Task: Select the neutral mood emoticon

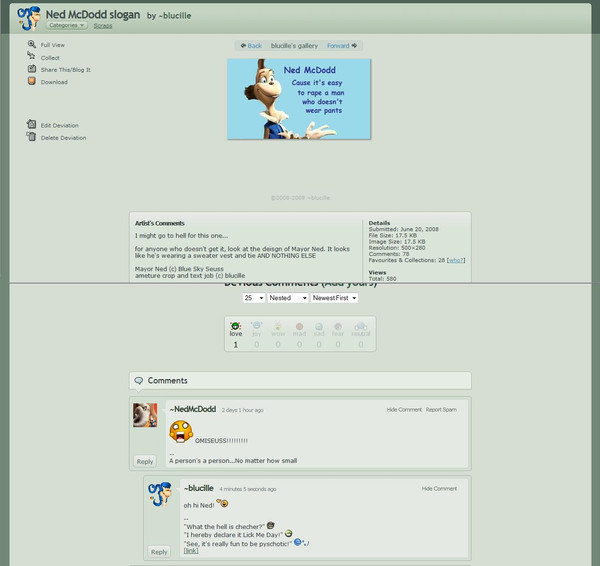Action: [x=361, y=326]
